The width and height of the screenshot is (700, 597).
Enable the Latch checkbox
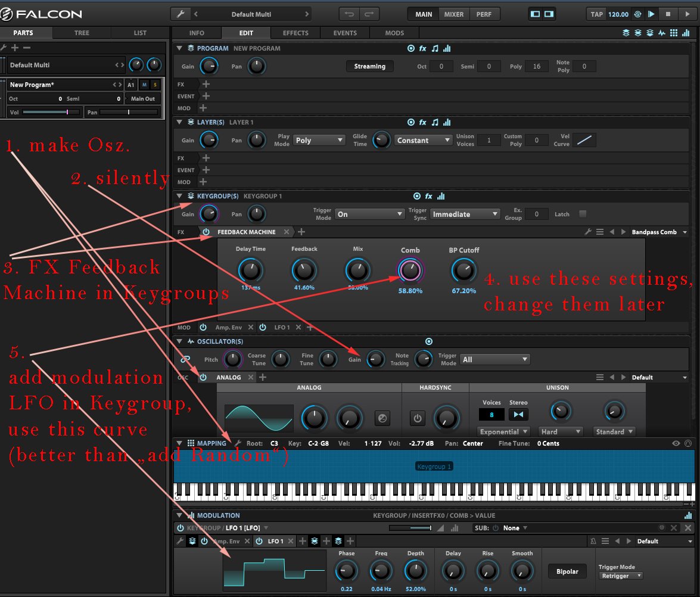583,214
